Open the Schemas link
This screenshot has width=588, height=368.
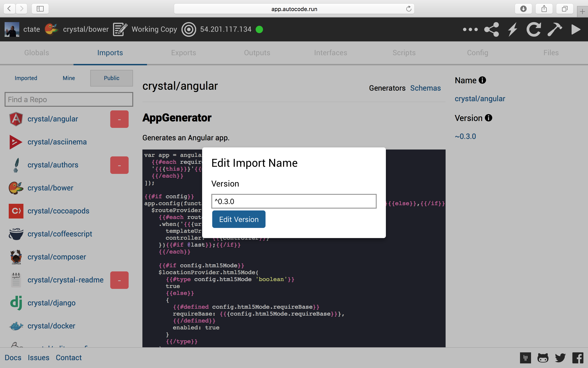tap(425, 88)
